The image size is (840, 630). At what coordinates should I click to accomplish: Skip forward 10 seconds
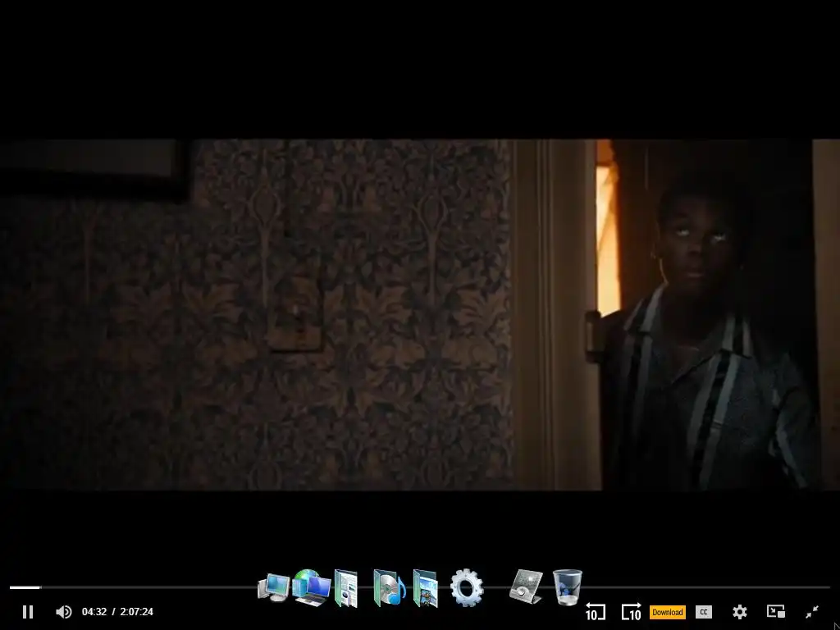631,612
